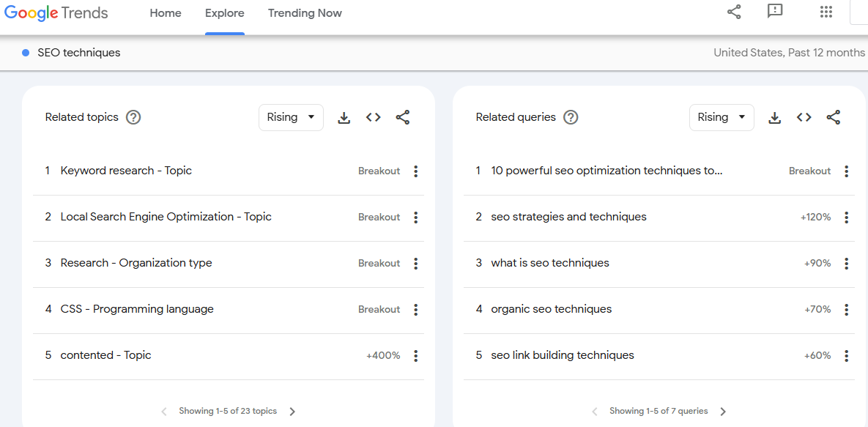The height and width of the screenshot is (427, 868).
Task: Open more options for Keyword research row
Action: click(416, 171)
